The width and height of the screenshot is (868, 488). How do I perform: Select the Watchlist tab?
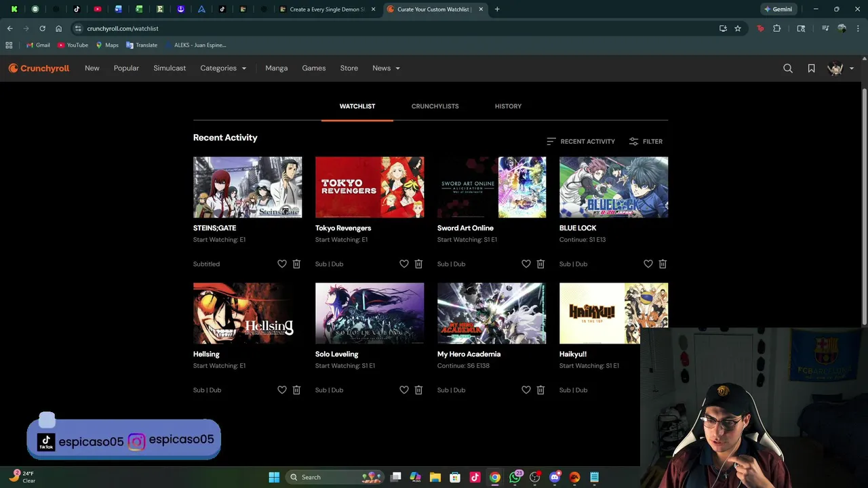[x=357, y=106]
